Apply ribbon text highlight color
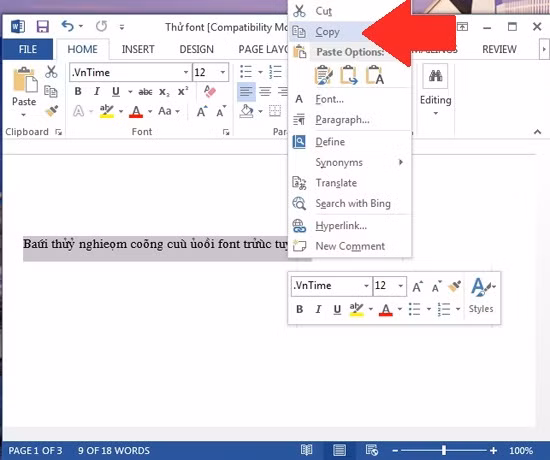 (107, 111)
